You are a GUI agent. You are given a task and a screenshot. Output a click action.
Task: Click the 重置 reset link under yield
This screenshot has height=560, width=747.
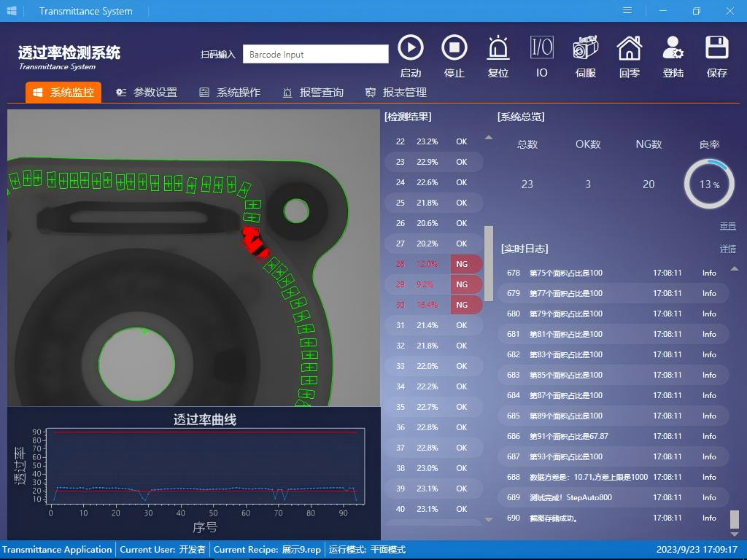click(x=727, y=226)
